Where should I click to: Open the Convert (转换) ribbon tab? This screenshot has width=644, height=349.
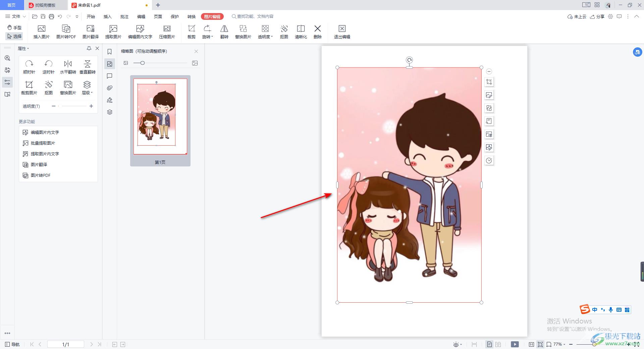coord(191,16)
